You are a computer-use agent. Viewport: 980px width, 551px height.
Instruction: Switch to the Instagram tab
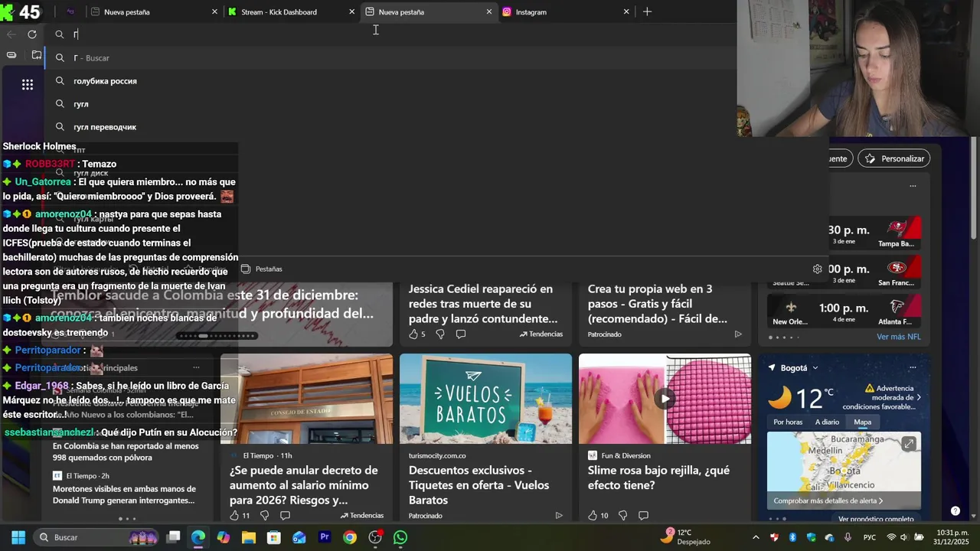(x=566, y=11)
